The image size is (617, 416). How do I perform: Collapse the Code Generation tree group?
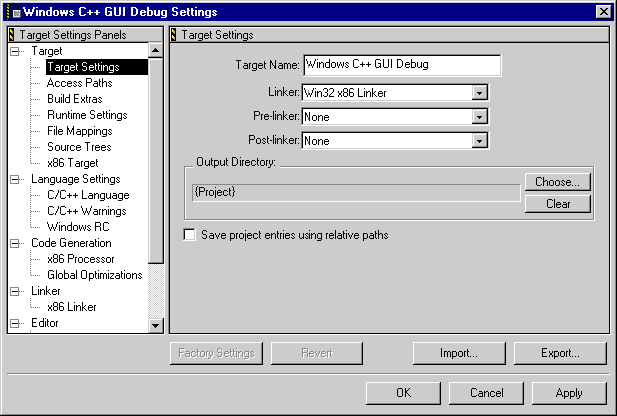point(15,243)
